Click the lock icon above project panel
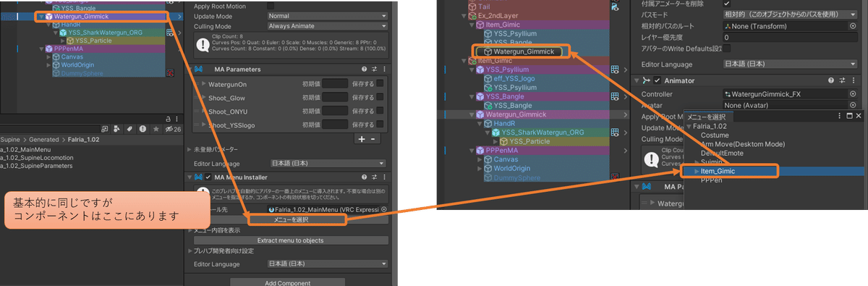The height and width of the screenshot is (286, 868). click(167, 118)
